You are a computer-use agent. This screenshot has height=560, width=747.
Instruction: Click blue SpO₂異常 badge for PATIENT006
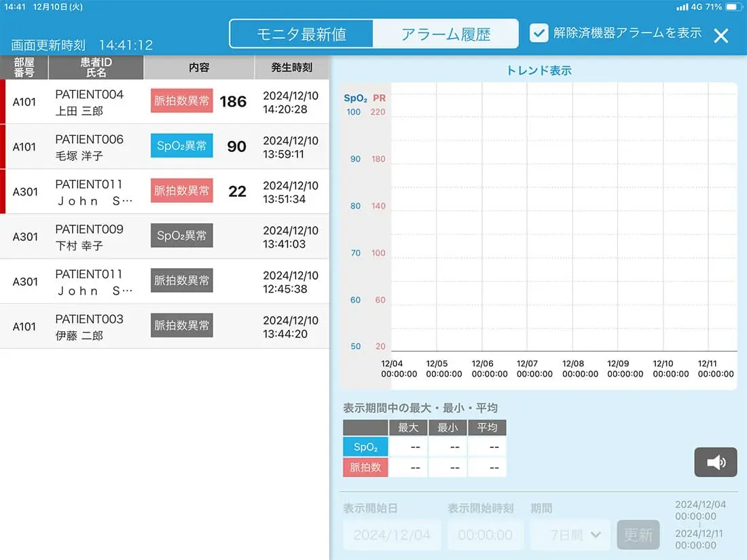click(x=181, y=146)
